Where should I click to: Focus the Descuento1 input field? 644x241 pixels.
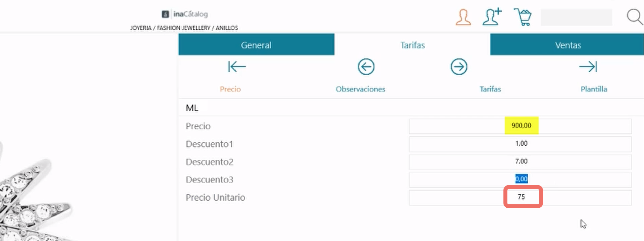click(520, 144)
